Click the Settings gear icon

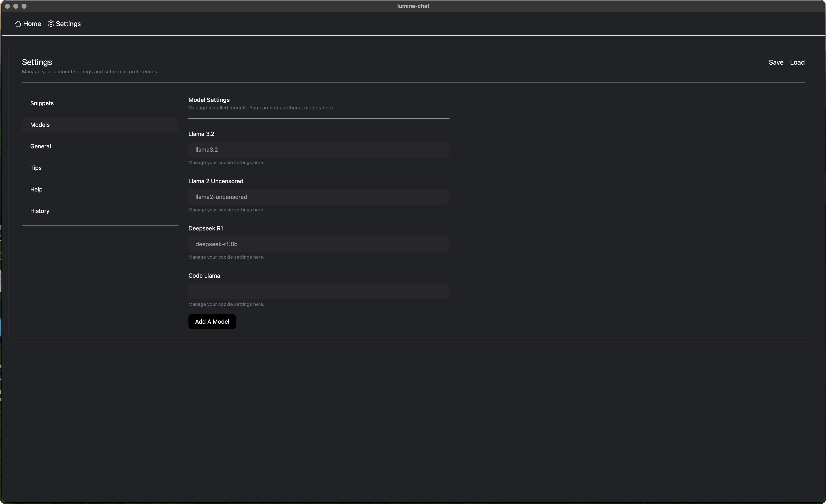(x=51, y=24)
